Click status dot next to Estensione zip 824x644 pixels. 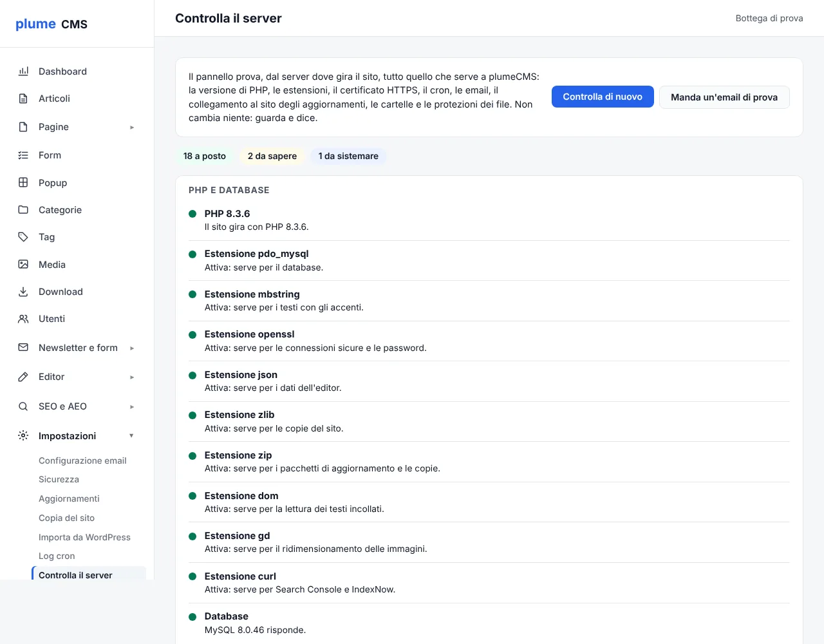(x=192, y=456)
